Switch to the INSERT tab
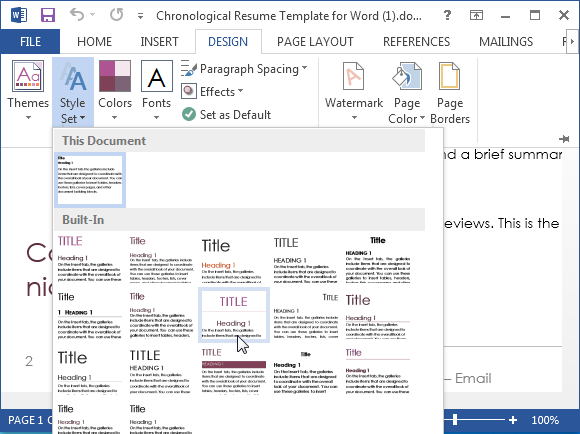This screenshot has height=434, width=580. point(159,41)
